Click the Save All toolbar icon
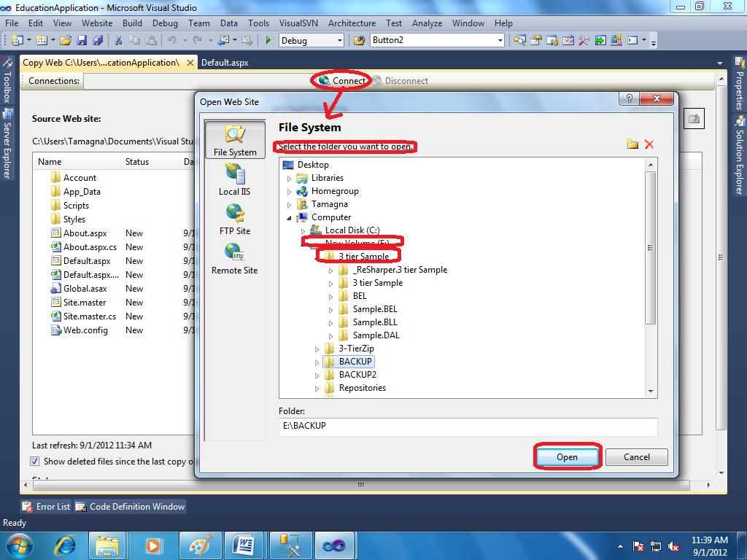 point(98,41)
